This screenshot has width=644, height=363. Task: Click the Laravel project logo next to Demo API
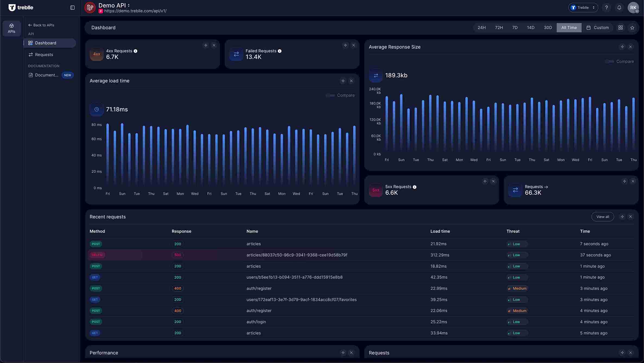point(90,7)
